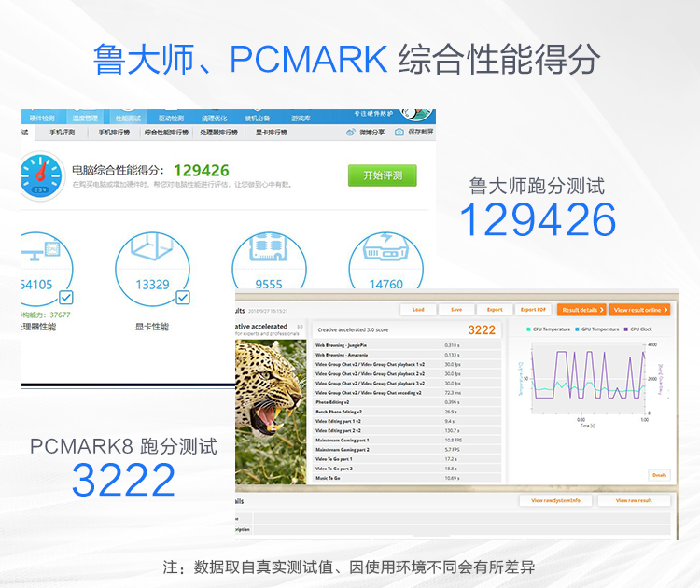Switch to 手机排行榜 sub-tab
The image size is (700, 588).
[x=114, y=133]
